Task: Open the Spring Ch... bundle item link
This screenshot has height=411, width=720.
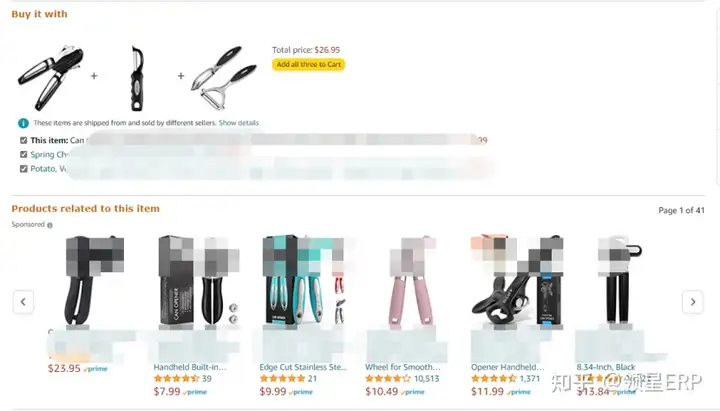Action: click(x=49, y=155)
